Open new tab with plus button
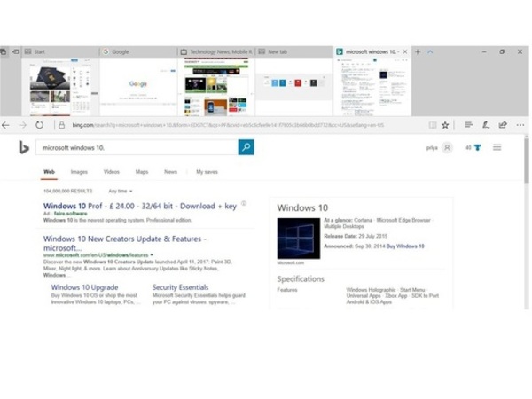This screenshot has height=399, width=532. (x=418, y=52)
